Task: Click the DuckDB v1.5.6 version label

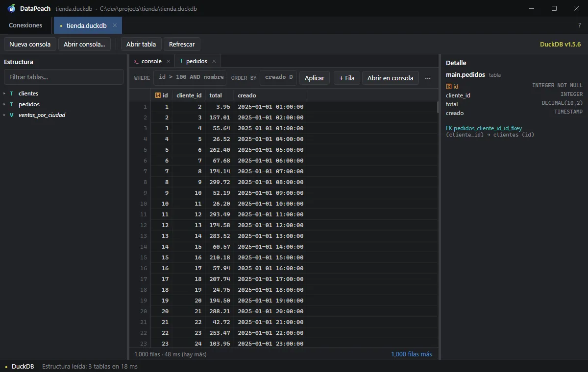Action: [561, 44]
